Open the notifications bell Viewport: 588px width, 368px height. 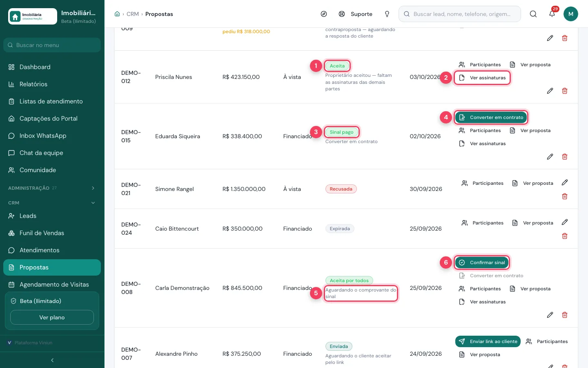pyautogui.click(x=552, y=14)
